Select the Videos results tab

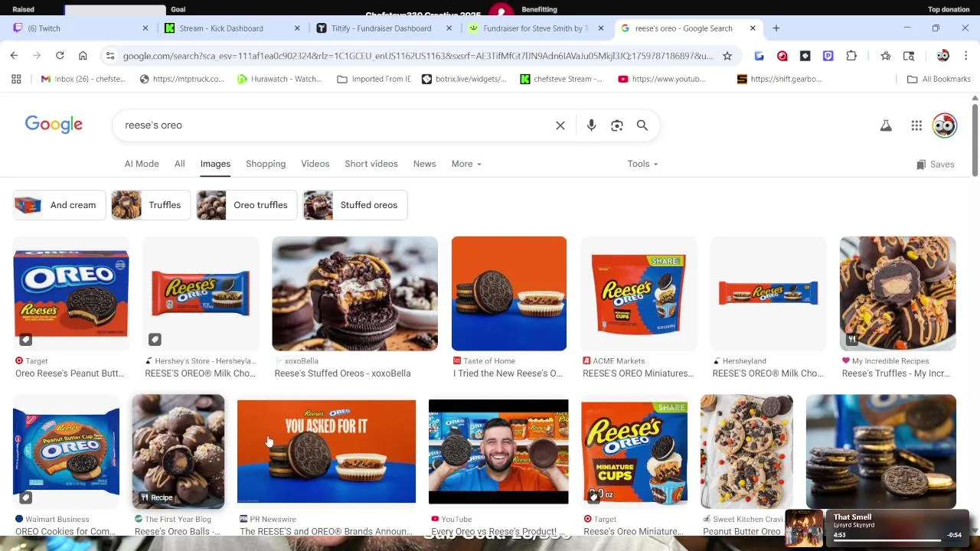coord(315,164)
